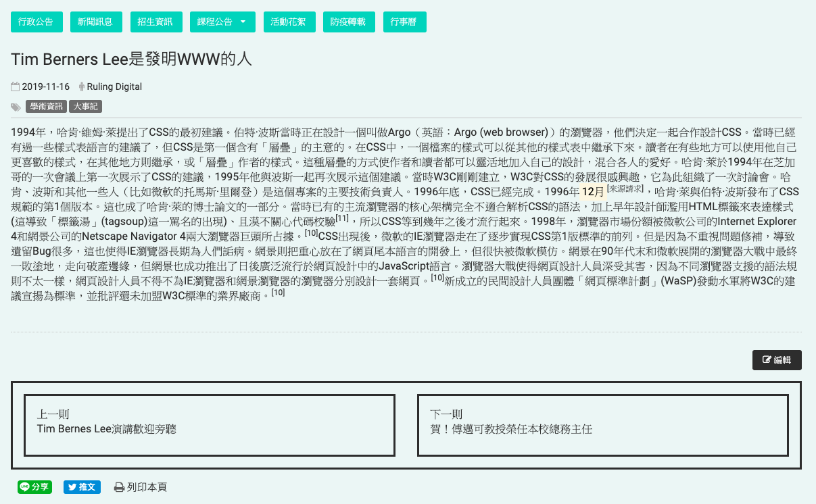
Task: Click the calendar icon beside 2019-11-16
Action: [x=16, y=86]
